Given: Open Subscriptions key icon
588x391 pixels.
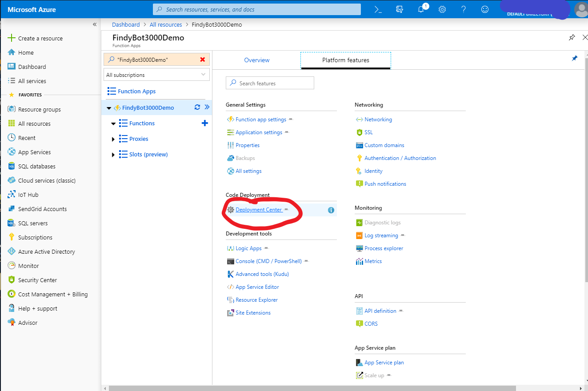Looking at the screenshot, I should (12, 237).
